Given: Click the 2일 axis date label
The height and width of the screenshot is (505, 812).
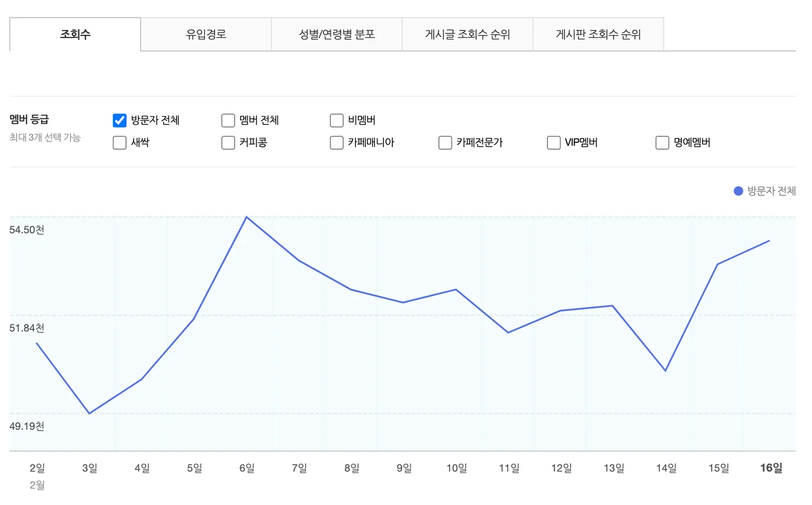Looking at the screenshot, I should pos(37,468).
